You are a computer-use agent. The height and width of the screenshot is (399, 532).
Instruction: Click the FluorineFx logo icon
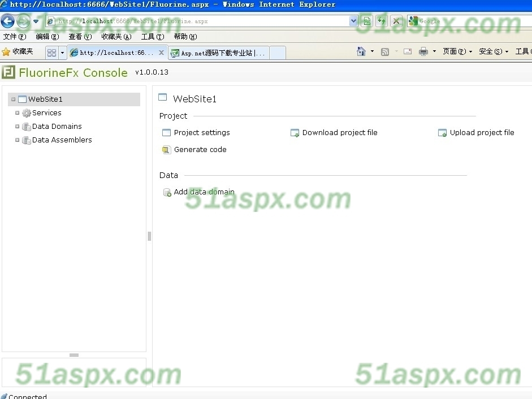(x=8, y=72)
